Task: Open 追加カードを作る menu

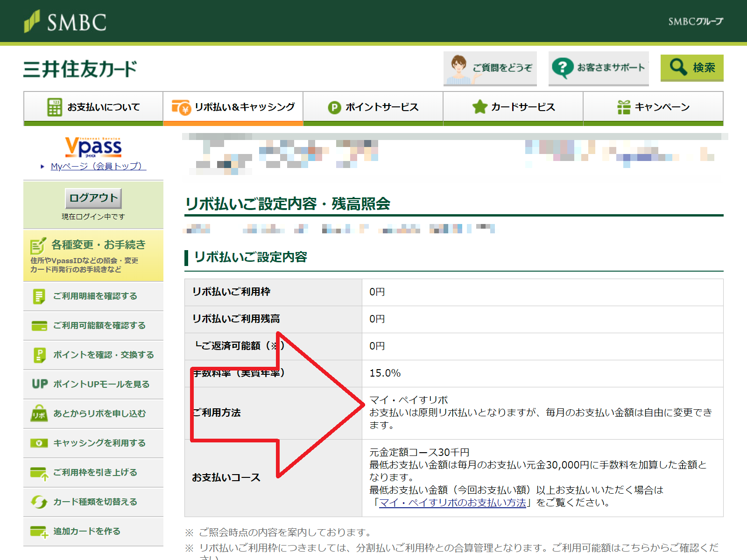Action: 93,531
